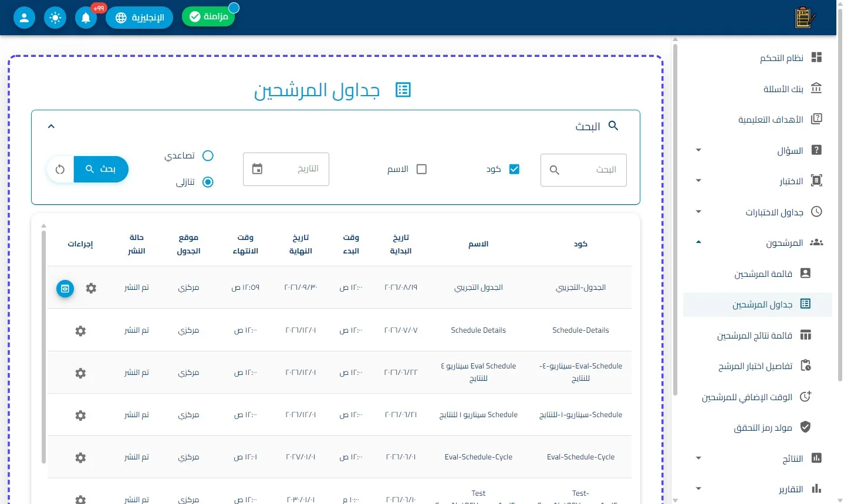
Task: Select جداول المرشحين sidebar item
Action: pyautogui.click(x=758, y=305)
